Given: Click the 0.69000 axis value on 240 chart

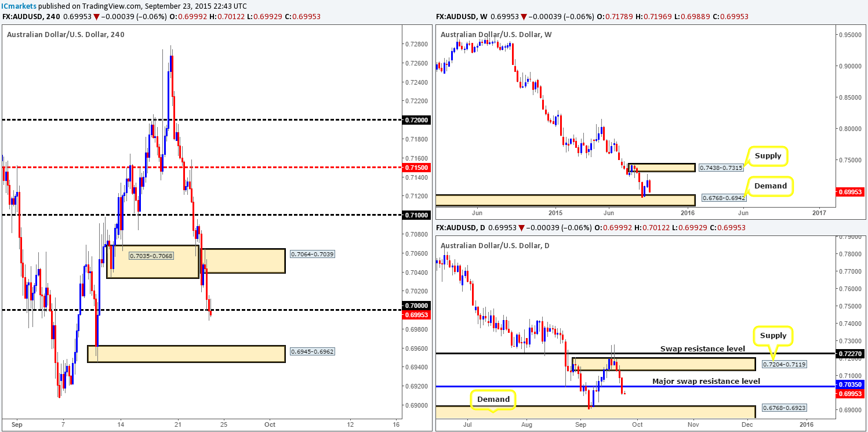Looking at the screenshot, I should click(x=416, y=405).
